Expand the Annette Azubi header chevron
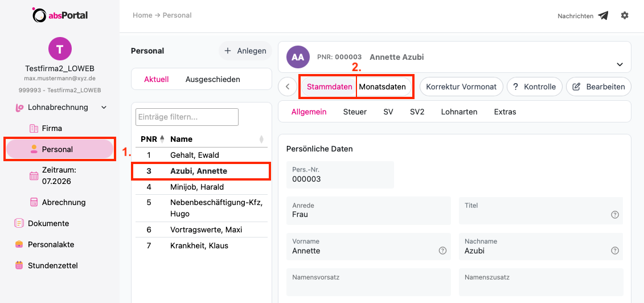Image resolution: width=644 pixels, height=303 pixels. pos(620,65)
